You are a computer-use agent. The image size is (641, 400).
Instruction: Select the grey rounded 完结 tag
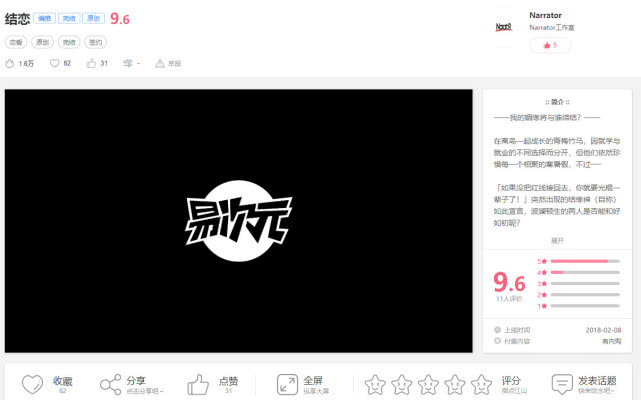[x=69, y=42]
